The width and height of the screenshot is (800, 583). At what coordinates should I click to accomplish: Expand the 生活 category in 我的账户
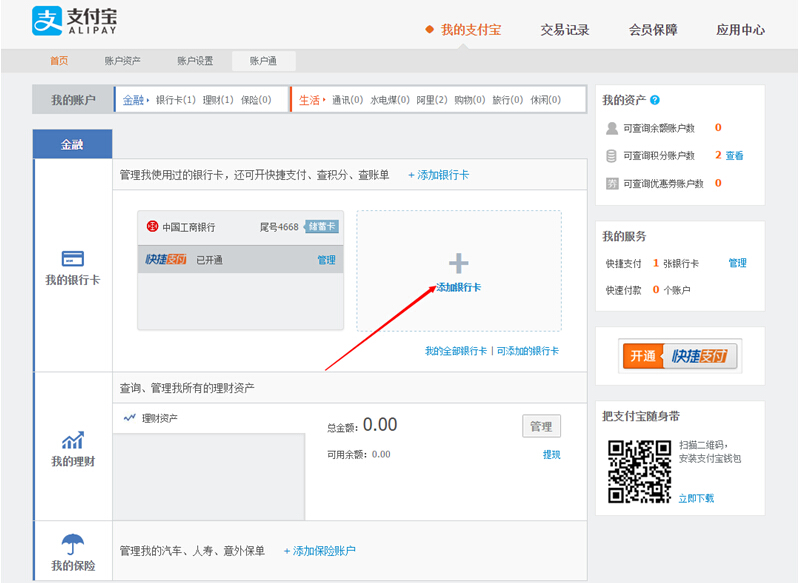coord(312,100)
